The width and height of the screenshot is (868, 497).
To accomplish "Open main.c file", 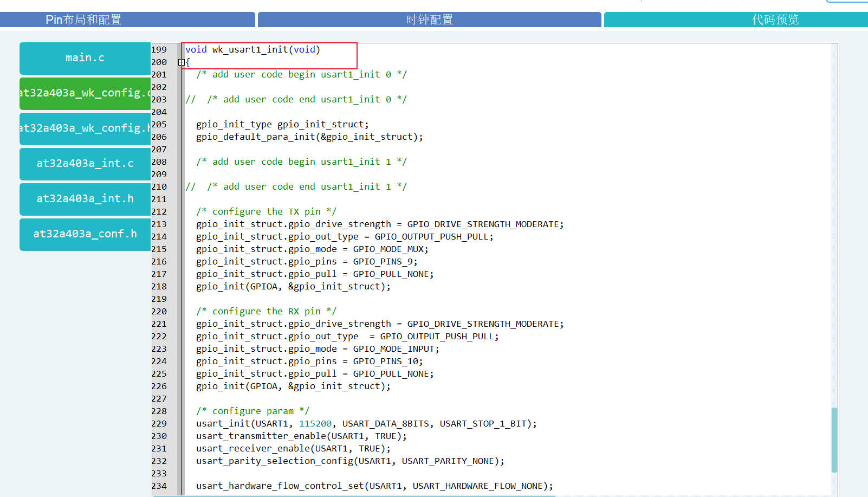I will (x=85, y=58).
